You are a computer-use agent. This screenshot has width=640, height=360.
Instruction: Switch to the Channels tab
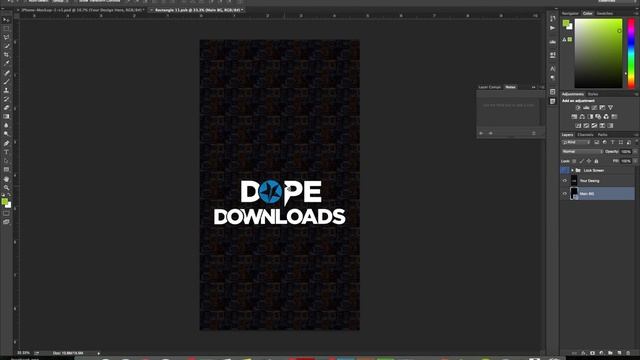coord(585,135)
